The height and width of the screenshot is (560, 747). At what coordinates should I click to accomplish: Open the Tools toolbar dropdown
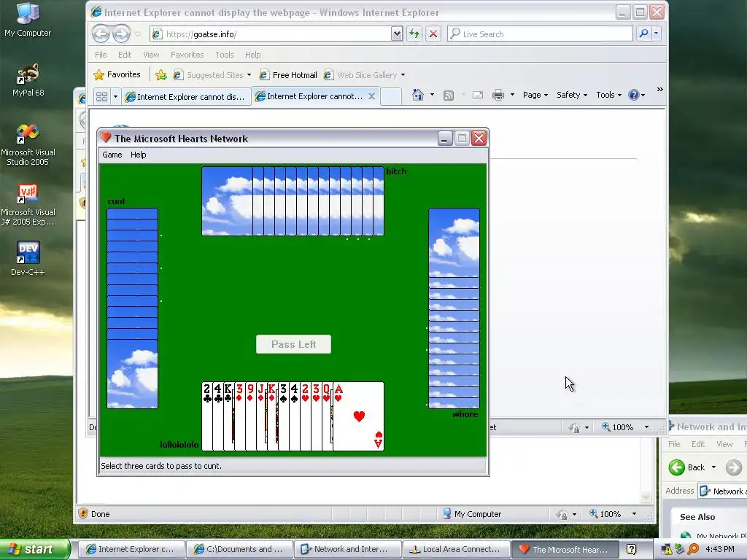[x=608, y=95]
